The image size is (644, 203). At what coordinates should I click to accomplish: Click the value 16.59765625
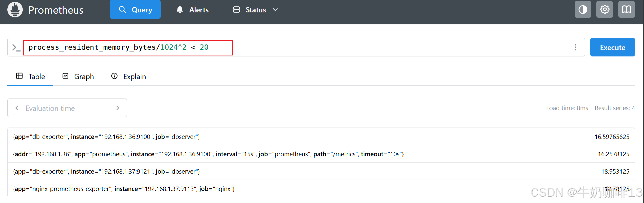click(x=612, y=137)
